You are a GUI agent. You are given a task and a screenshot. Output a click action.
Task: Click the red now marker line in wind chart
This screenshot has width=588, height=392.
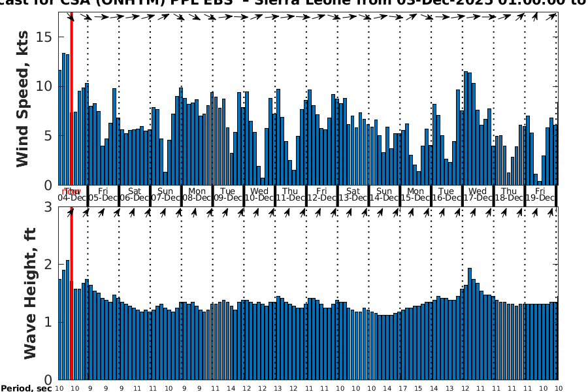click(x=71, y=98)
